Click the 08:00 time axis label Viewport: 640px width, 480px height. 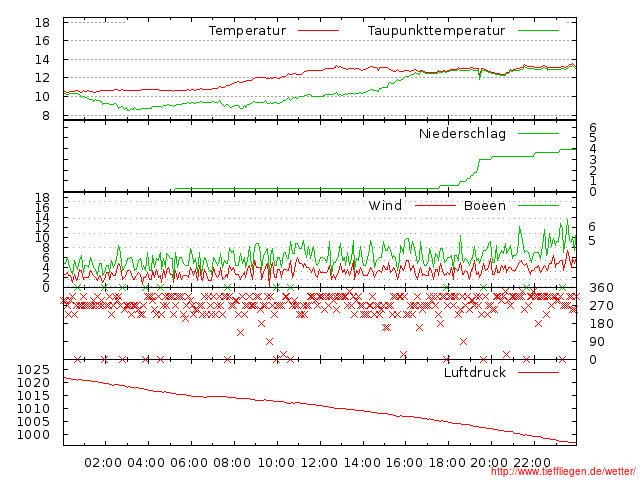tap(231, 463)
